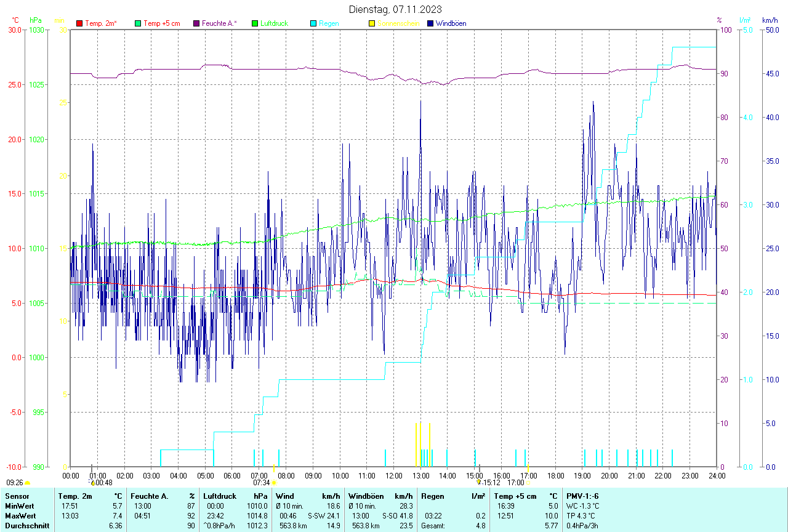Click the 00:00 time axis label
The height and width of the screenshot is (532, 788).
(x=71, y=475)
